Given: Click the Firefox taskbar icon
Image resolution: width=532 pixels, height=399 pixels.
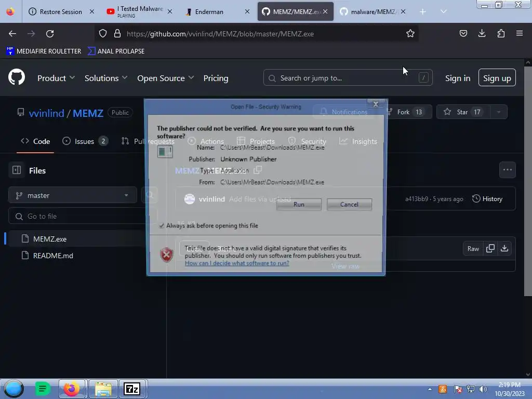Looking at the screenshot, I should tap(72, 389).
